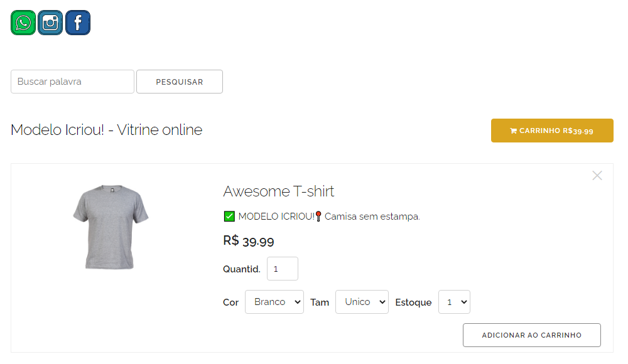Open the Tam dropdown showing Unico
The image size is (628, 364).
362,302
